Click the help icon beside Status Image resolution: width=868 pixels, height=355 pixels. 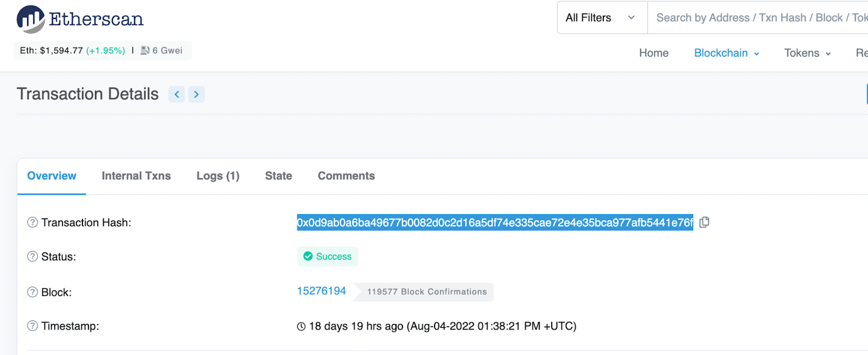tap(33, 256)
